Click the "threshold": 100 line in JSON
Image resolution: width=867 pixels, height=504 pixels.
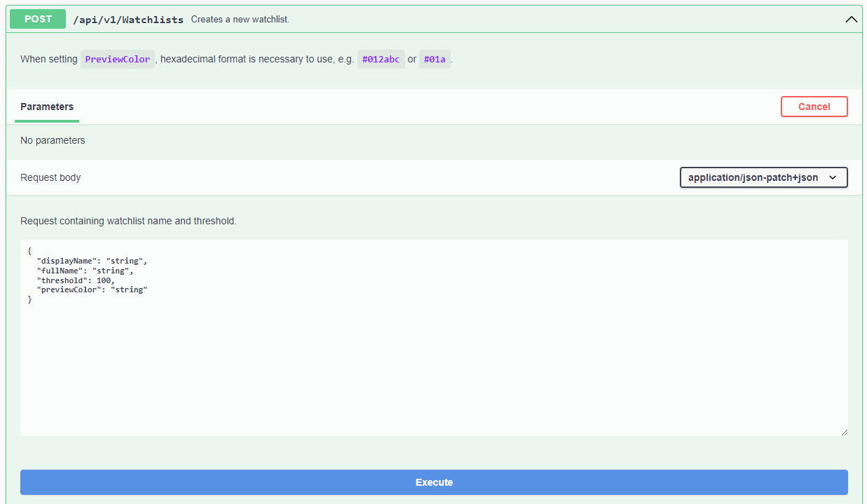coord(76,280)
